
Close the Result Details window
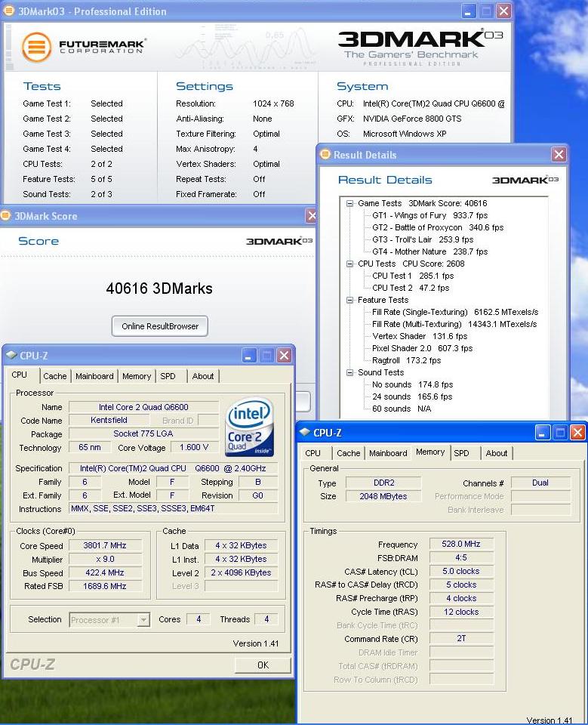pyautogui.click(x=559, y=154)
